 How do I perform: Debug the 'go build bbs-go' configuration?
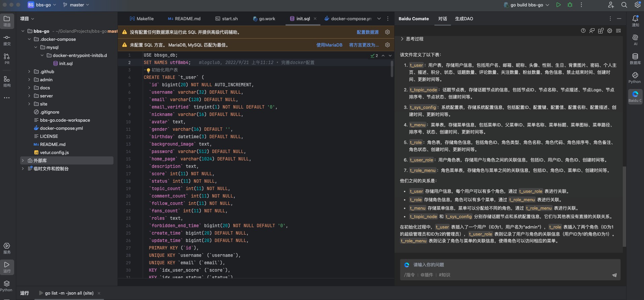(570, 5)
